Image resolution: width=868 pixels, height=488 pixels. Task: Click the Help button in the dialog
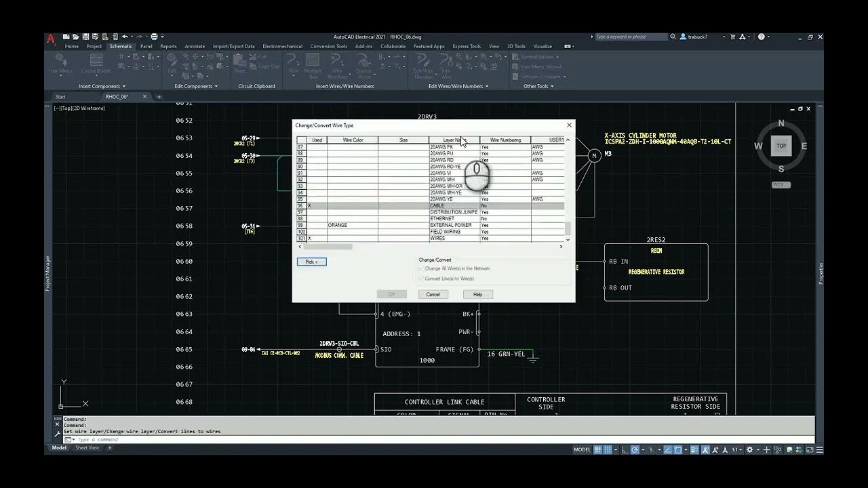pyautogui.click(x=477, y=294)
